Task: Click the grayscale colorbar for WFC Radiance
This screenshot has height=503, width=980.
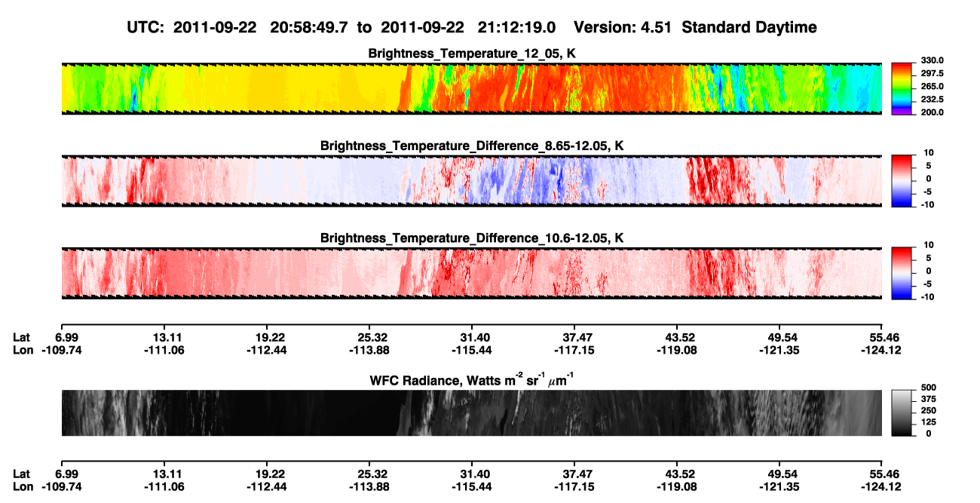Action: coord(902,413)
